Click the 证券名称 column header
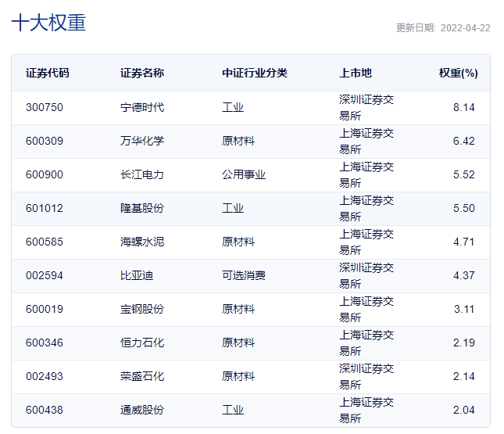The image size is (504, 434). click(x=142, y=73)
